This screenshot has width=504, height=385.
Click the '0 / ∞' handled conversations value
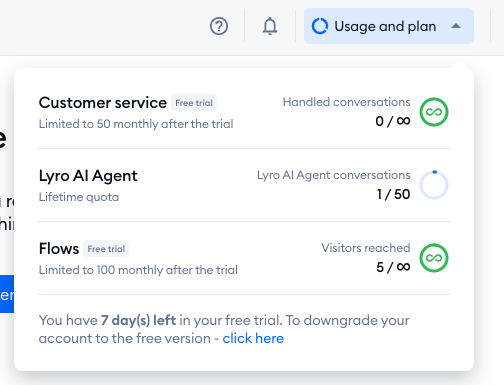[393, 121]
